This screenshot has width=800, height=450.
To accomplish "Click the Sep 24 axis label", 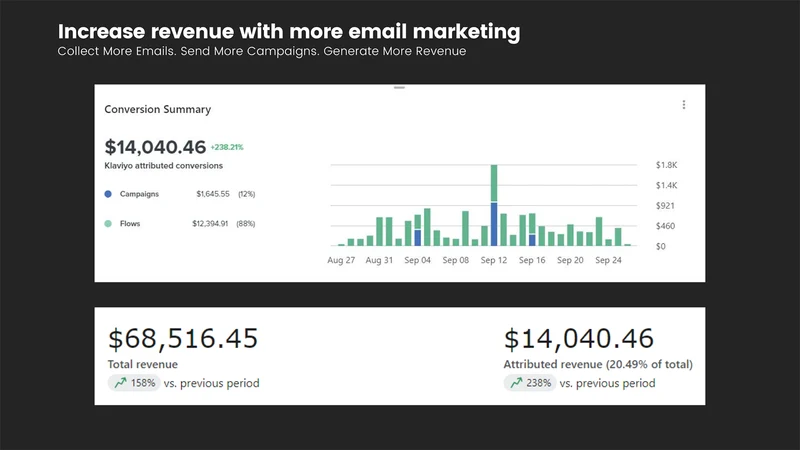I will (x=608, y=260).
